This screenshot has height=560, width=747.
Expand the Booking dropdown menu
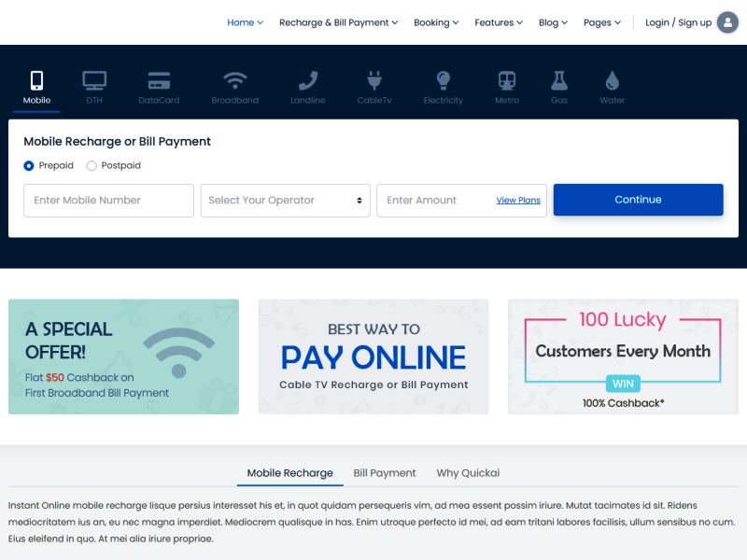436,22
